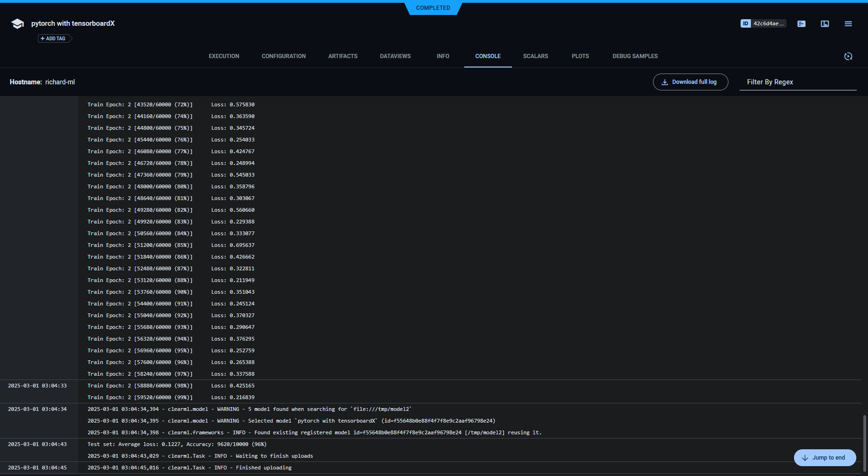Screen dimensions: 868x476
Task: Open the EXECUTION tab
Action: tap(223, 56)
